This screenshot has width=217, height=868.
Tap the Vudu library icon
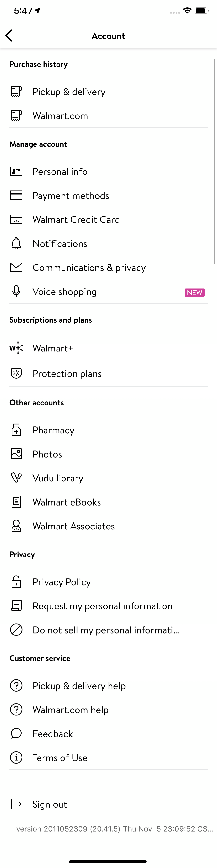[16, 478]
